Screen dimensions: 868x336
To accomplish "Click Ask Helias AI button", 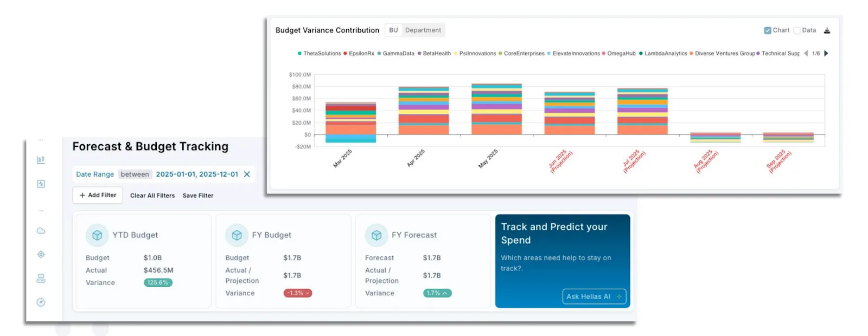I will 594,296.
